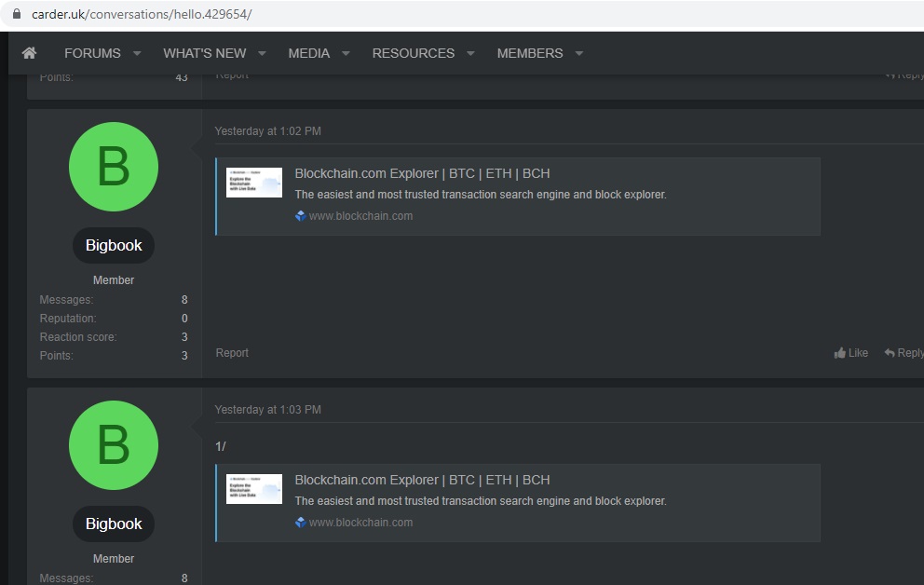Click the browser address bar URL
This screenshot has height=585, width=924.
tap(142, 14)
